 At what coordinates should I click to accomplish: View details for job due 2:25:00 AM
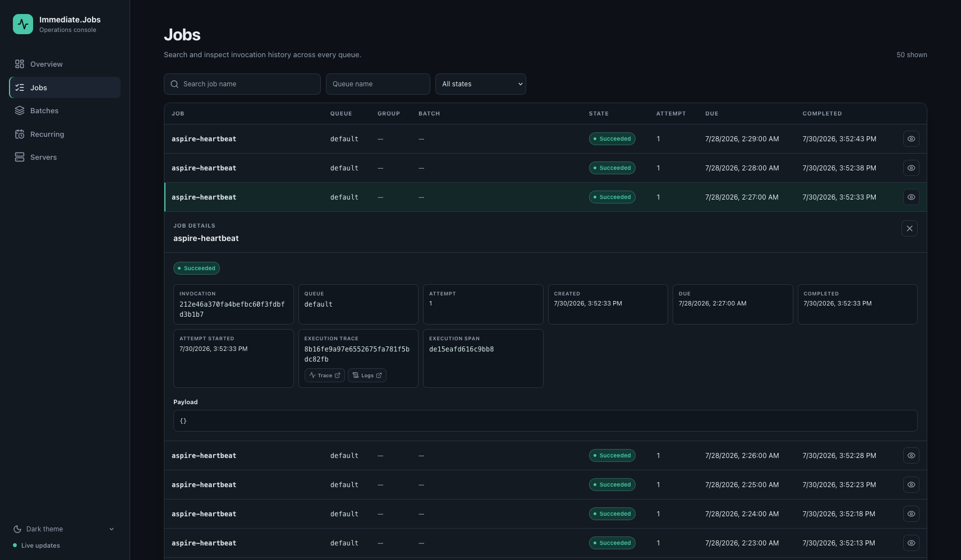click(x=911, y=485)
